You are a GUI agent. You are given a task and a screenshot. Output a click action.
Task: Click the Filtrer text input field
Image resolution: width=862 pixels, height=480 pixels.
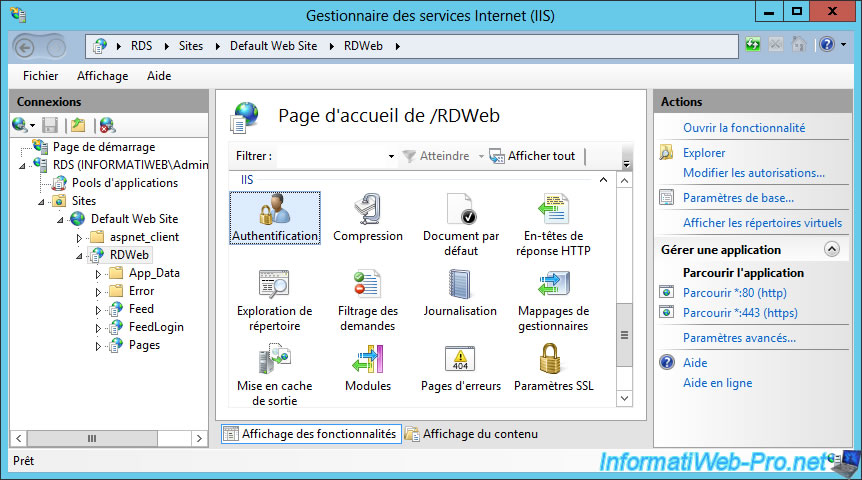click(x=331, y=156)
